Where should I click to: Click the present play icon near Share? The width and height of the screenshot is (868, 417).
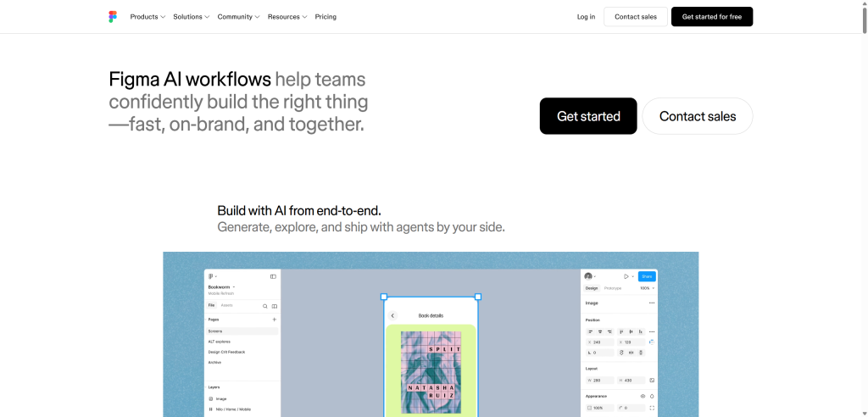626,276
